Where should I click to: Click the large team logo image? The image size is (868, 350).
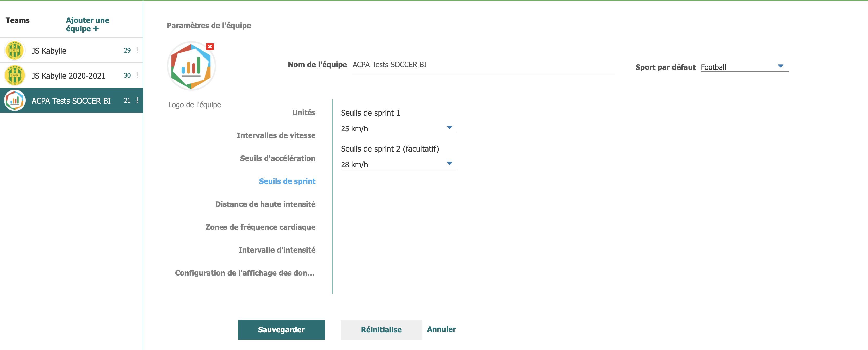tap(191, 66)
